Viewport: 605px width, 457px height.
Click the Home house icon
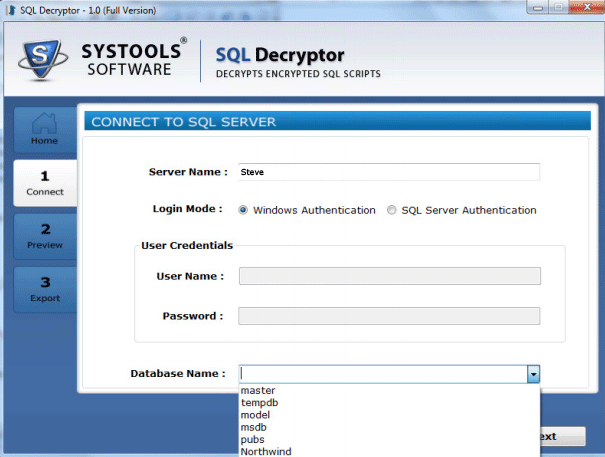point(44,123)
